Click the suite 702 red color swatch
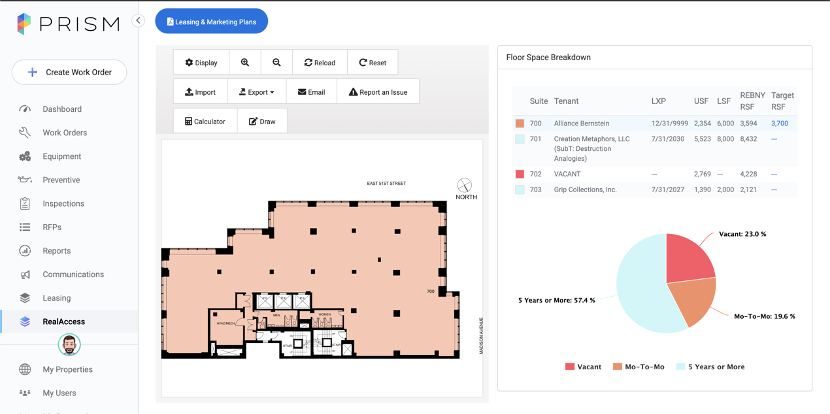 tap(520, 174)
